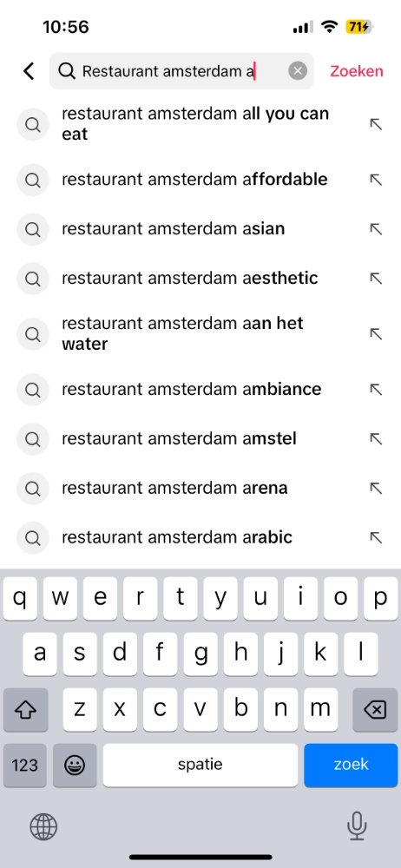Tap the arrow icon next to 'arena'
This screenshot has height=868, width=401.
point(376,488)
